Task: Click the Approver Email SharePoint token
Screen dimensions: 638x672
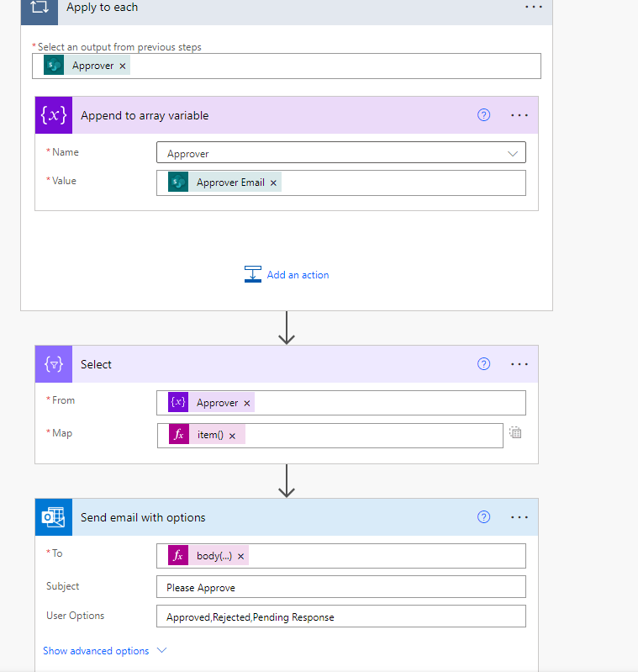Action: (x=224, y=183)
